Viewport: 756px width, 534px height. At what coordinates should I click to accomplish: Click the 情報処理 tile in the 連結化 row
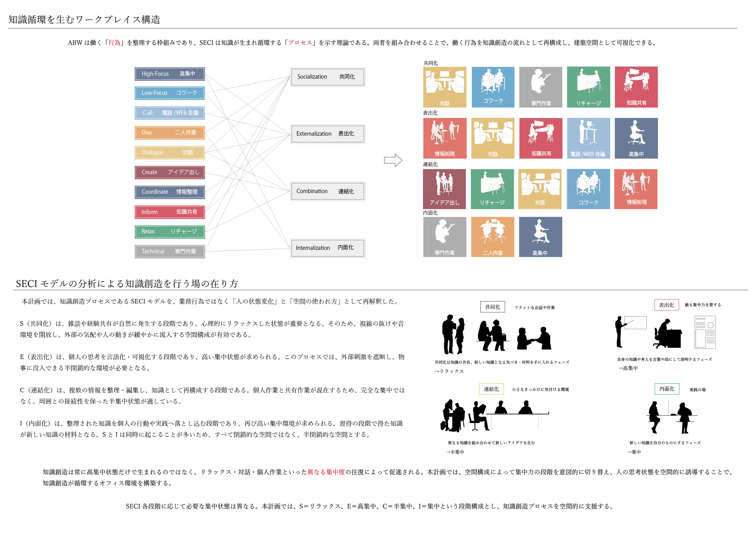coord(635,189)
